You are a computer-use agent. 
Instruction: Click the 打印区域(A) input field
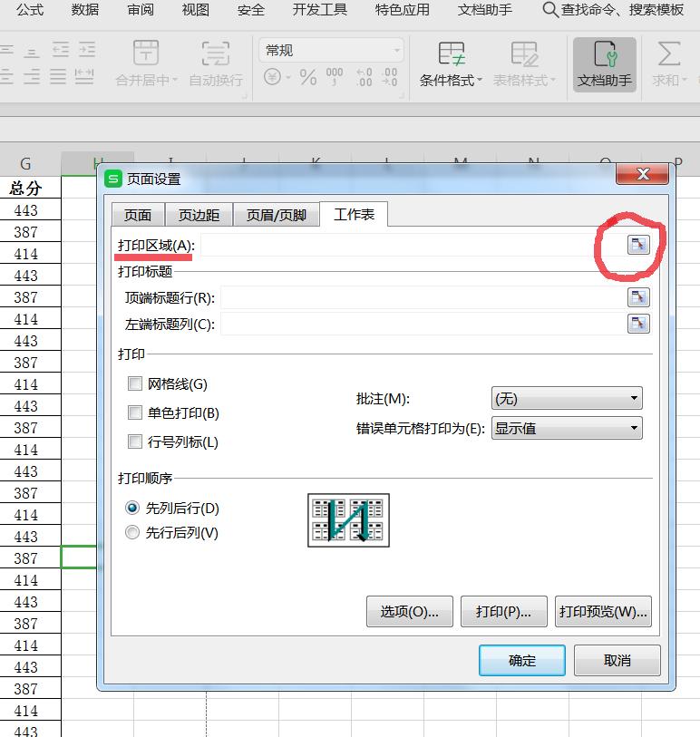413,245
